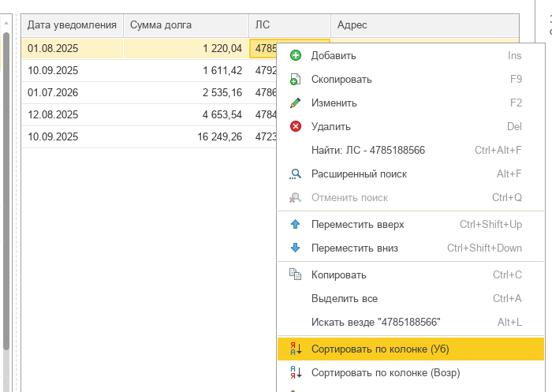Click the down arrow icon for Переместить вниз
This screenshot has height=392, width=552.
tap(296, 248)
